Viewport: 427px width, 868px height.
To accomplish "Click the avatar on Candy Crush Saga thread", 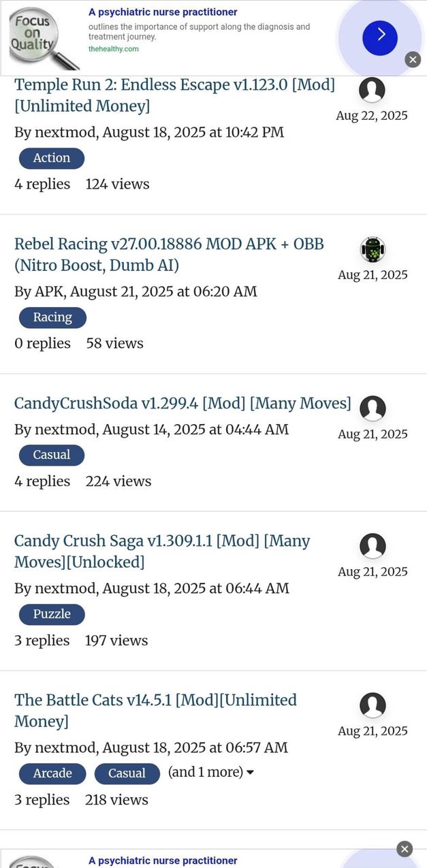I will point(373,547).
